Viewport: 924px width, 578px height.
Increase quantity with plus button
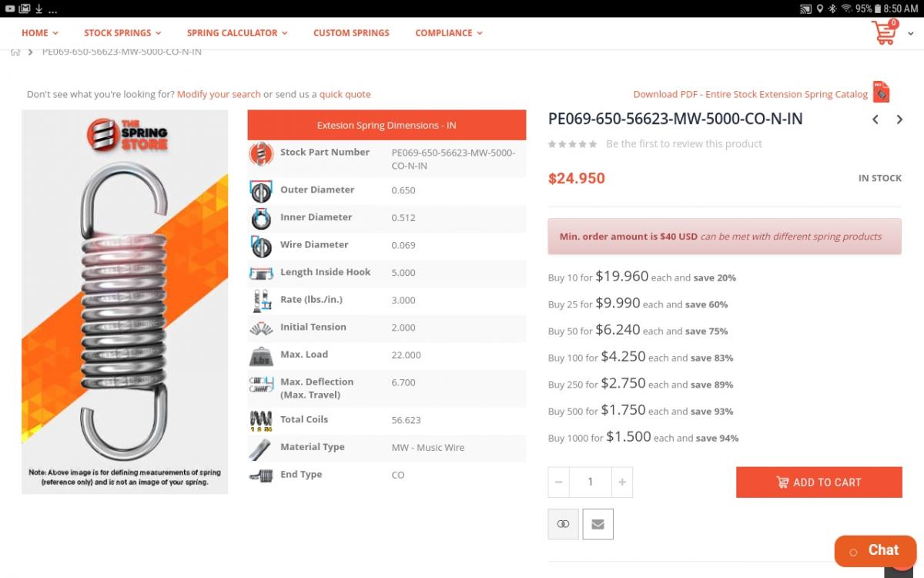point(622,482)
